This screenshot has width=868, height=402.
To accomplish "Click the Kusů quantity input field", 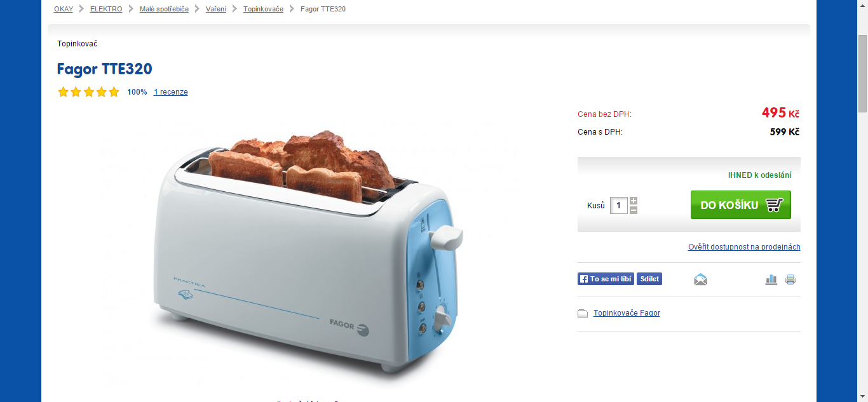I will coord(619,205).
